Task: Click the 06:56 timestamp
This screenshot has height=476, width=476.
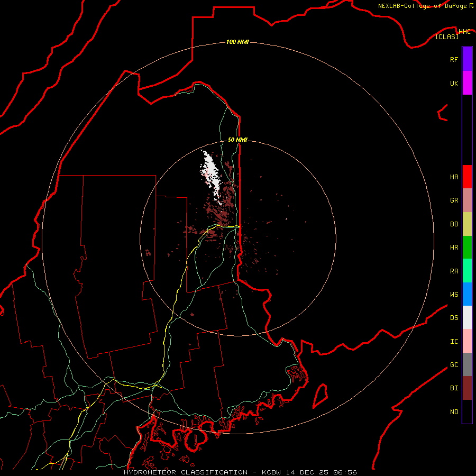Action: 345,472
